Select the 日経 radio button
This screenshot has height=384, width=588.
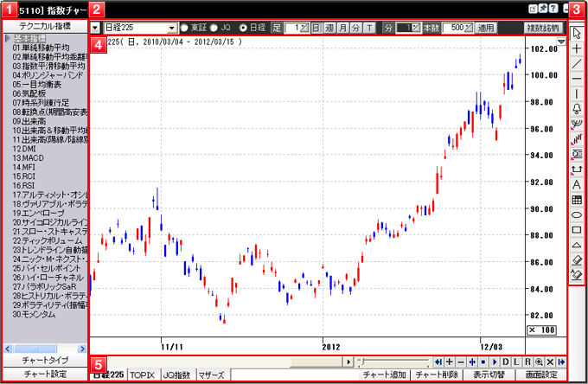pyautogui.click(x=243, y=28)
